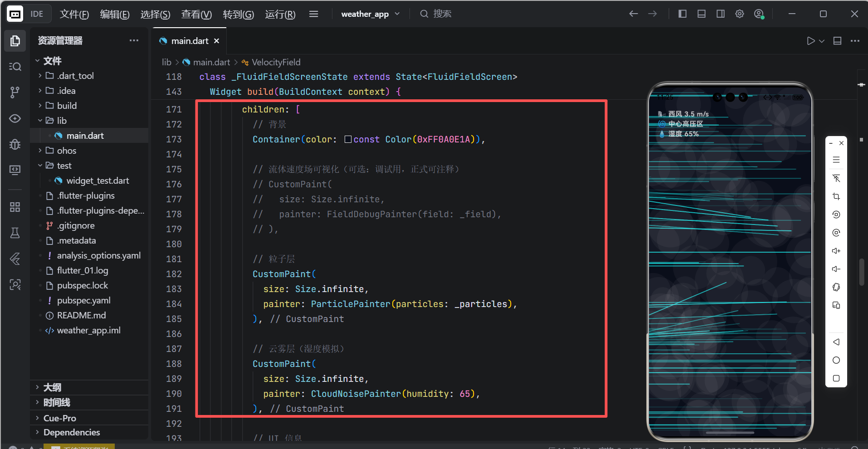Open run options dropdown arrow
Screen dimensions: 868x449
click(821, 41)
